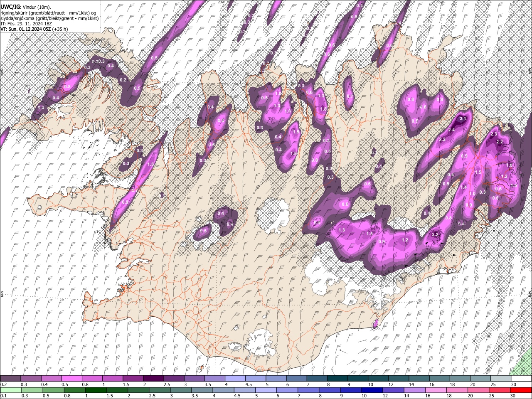Screen dimensions: 532x399
Task: Click the 'slydda/snjókoma' snow description line
Action: pos(49,18)
